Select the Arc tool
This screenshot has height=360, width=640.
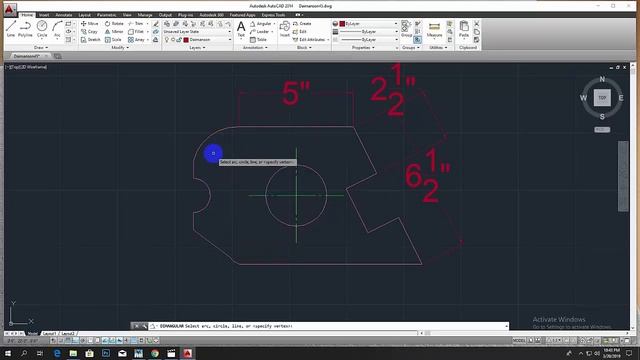pos(57,29)
